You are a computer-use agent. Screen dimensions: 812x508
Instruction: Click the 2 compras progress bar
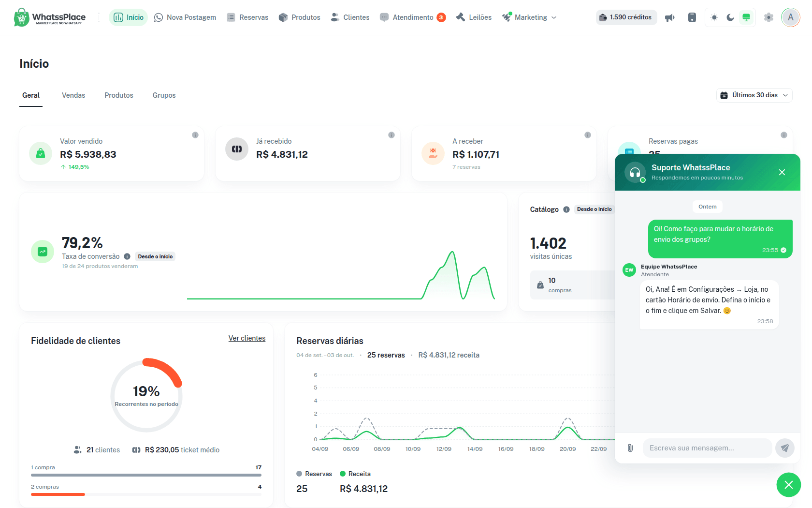(146, 494)
